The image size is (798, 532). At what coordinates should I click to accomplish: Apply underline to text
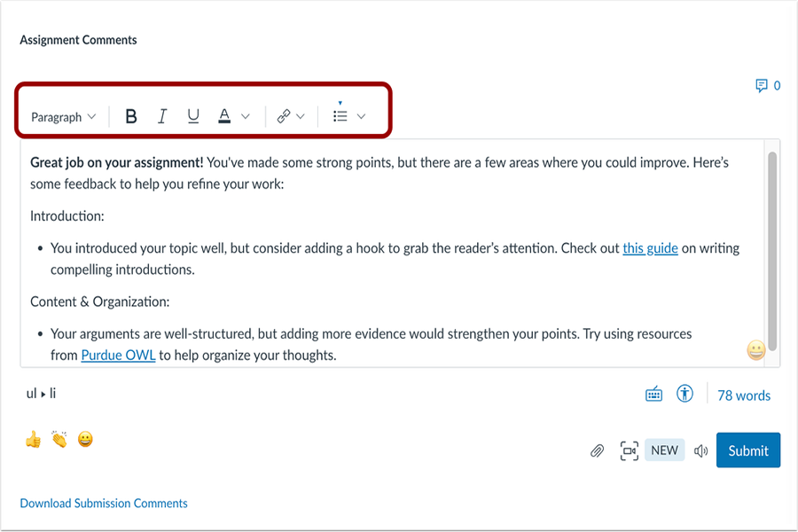click(x=193, y=115)
